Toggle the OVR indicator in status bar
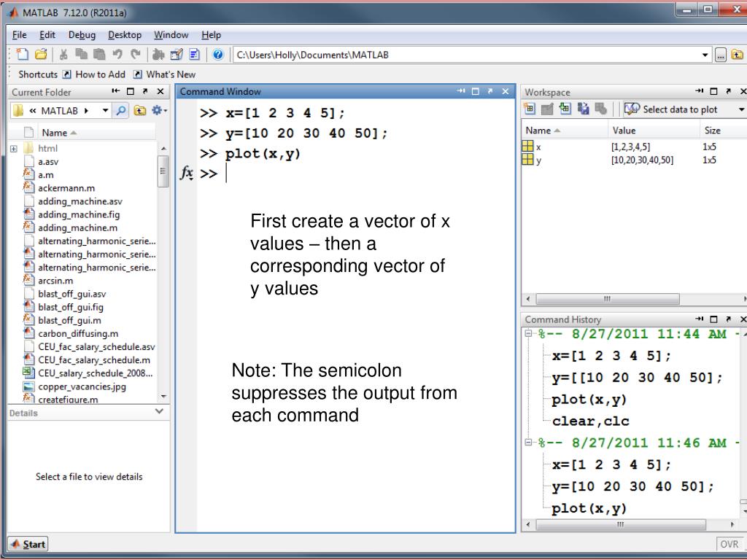Screen dimensions: 747x560 [x=729, y=544]
